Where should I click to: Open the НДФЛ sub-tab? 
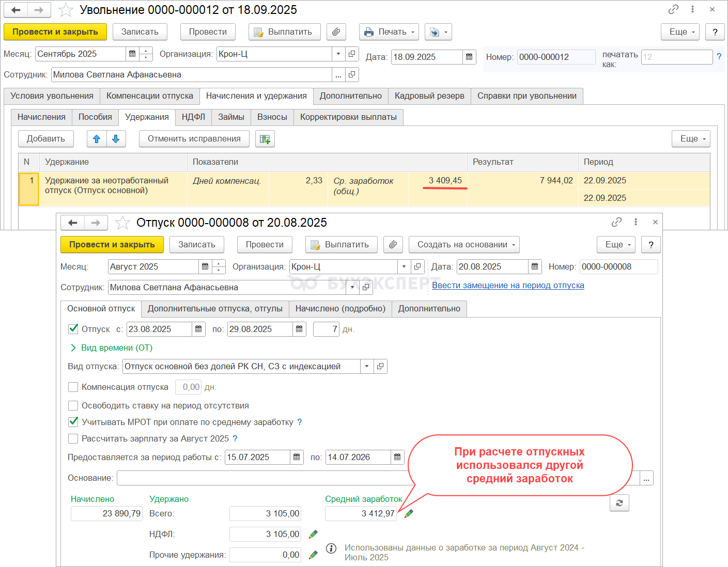[193, 117]
